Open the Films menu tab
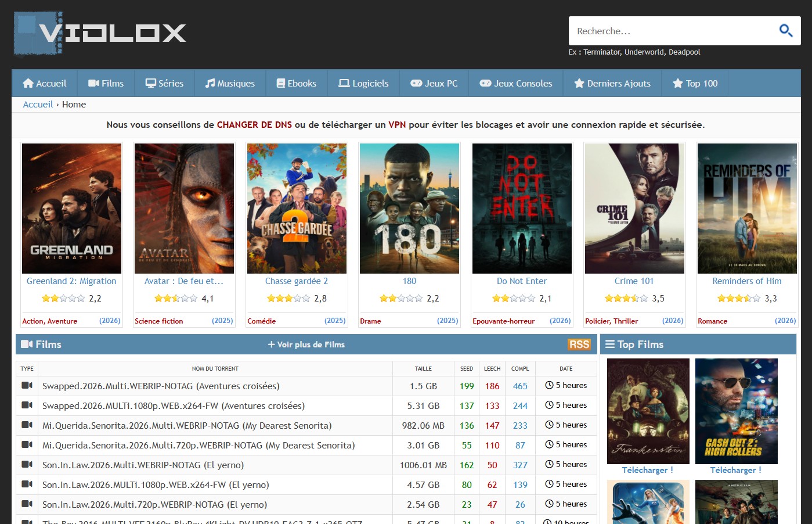 point(106,83)
